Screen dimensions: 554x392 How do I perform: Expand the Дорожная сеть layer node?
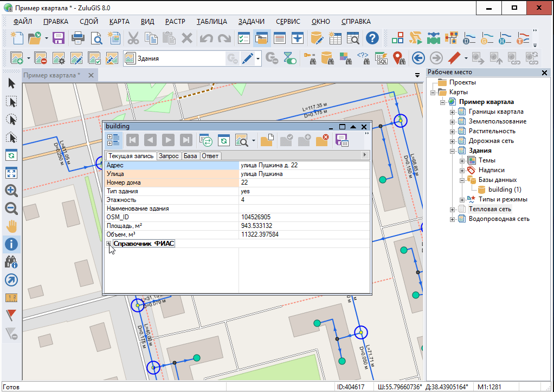(x=453, y=141)
